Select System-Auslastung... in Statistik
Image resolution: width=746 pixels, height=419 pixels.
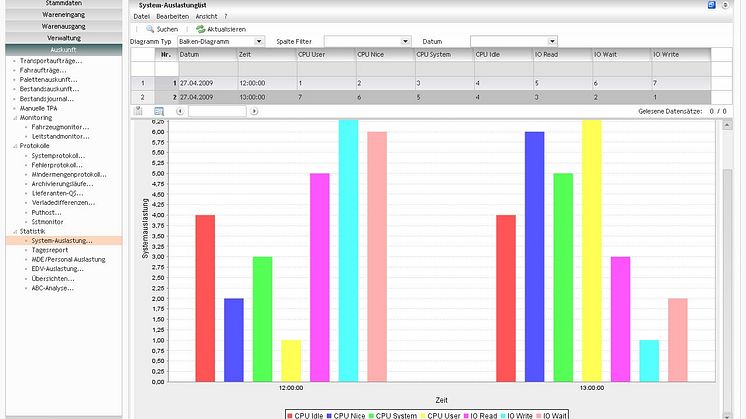pos(62,241)
